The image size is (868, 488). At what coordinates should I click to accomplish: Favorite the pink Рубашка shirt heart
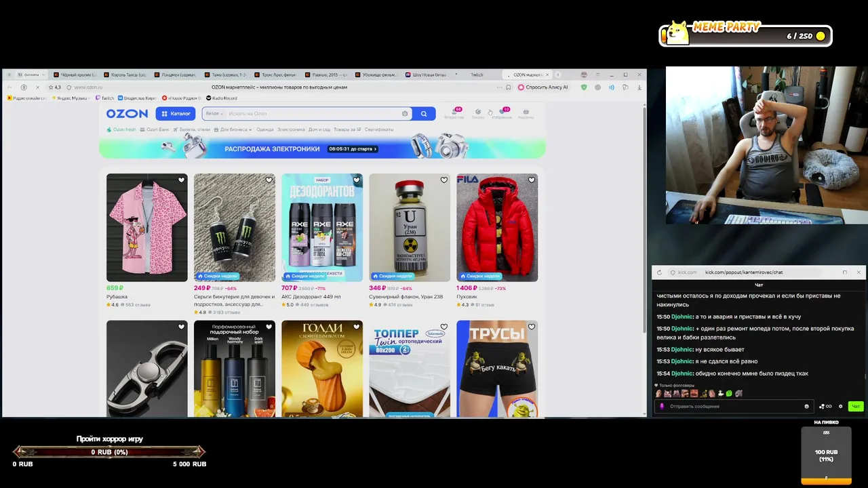tap(181, 180)
